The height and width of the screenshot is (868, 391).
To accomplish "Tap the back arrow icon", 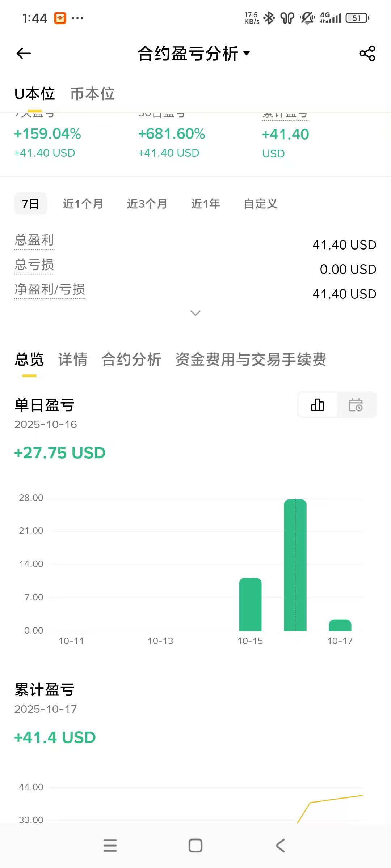I will click(24, 54).
